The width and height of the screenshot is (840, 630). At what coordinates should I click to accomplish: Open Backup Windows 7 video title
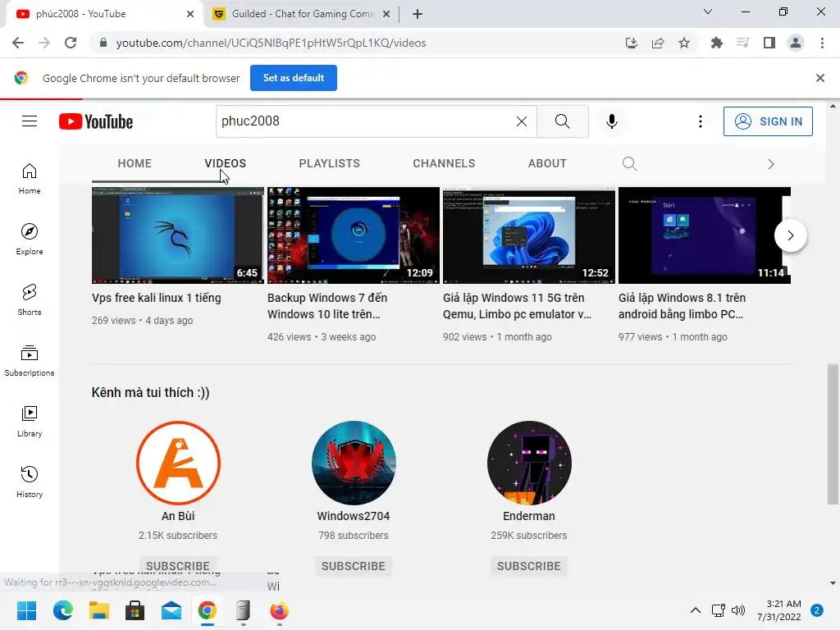click(x=327, y=306)
